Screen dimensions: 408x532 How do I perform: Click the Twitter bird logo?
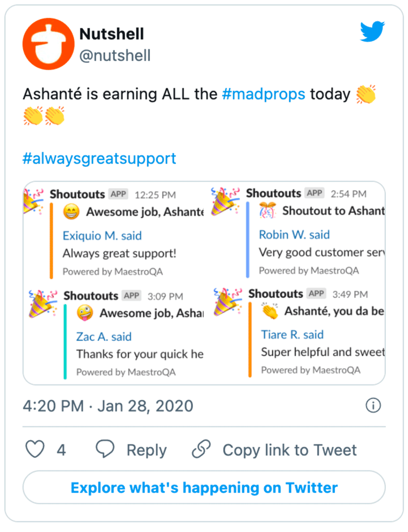(372, 32)
